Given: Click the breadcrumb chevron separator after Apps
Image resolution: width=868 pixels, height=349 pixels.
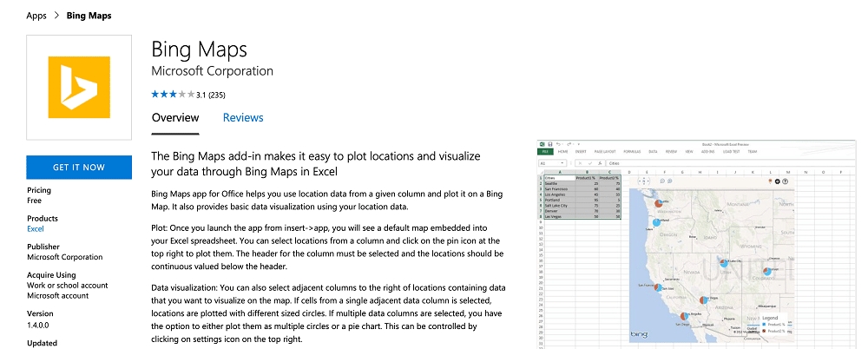Looking at the screenshot, I should tap(56, 16).
